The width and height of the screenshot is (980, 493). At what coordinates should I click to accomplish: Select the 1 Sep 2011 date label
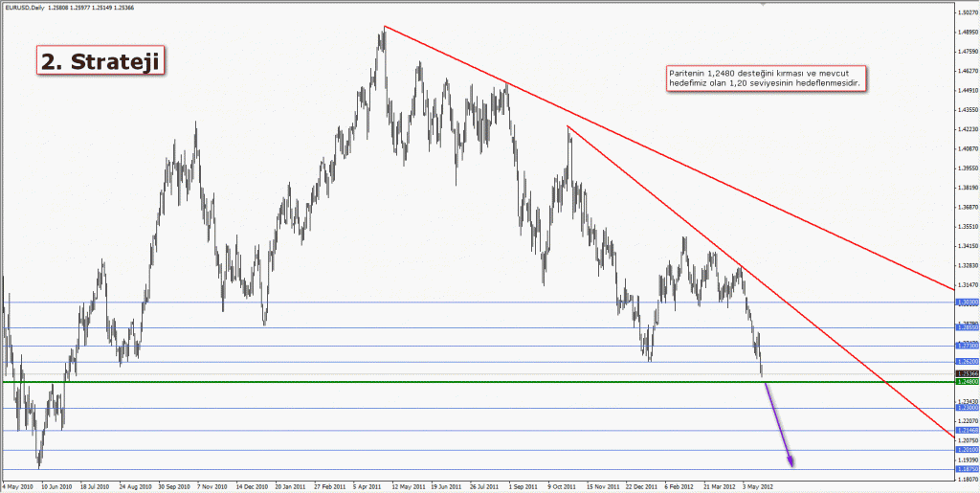525,485
